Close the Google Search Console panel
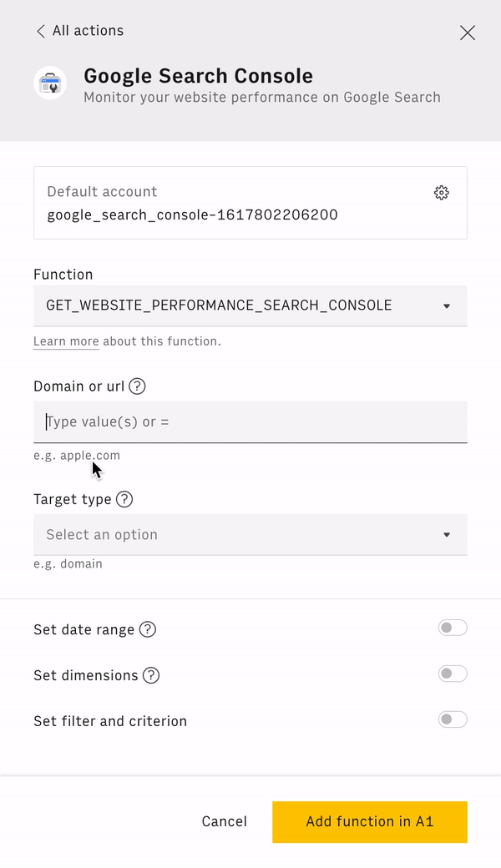The height and width of the screenshot is (868, 501). tap(468, 33)
